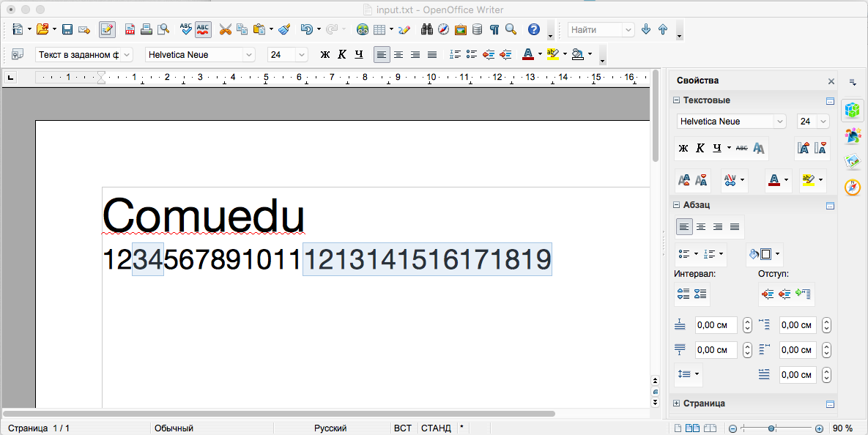The height and width of the screenshot is (435, 868).
Task: Find previous up arrow icon
Action: pos(663,29)
